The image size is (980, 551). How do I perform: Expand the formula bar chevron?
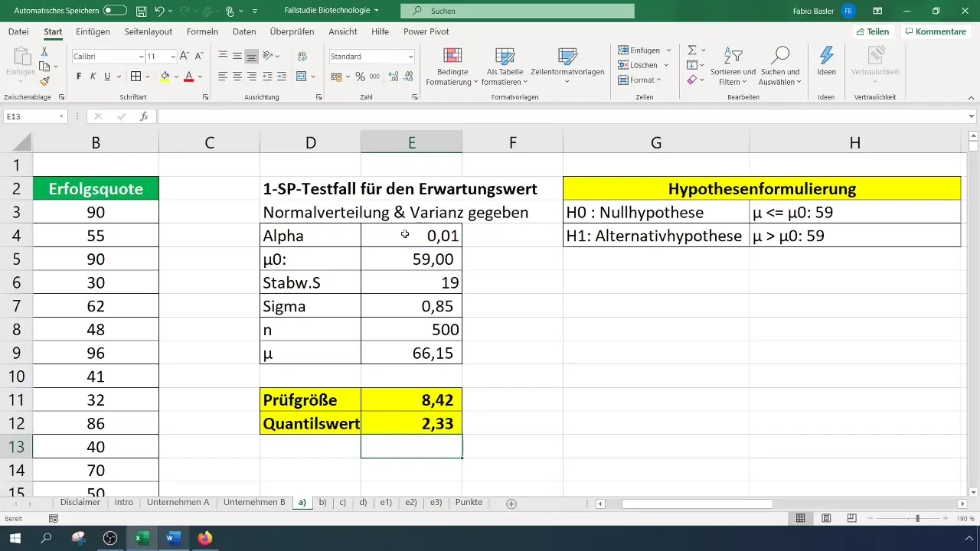(x=972, y=116)
